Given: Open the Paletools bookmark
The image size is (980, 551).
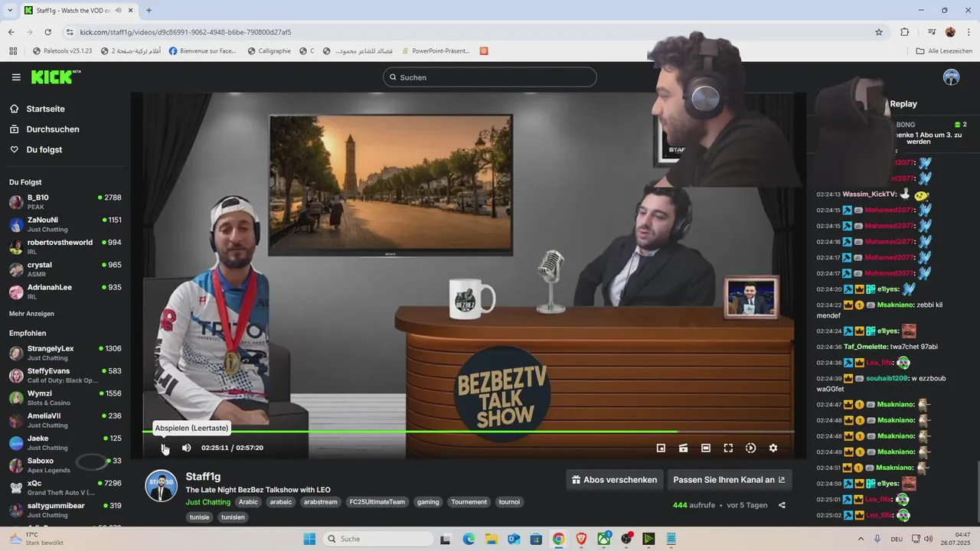Looking at the screenshot, I should (62, 51).
